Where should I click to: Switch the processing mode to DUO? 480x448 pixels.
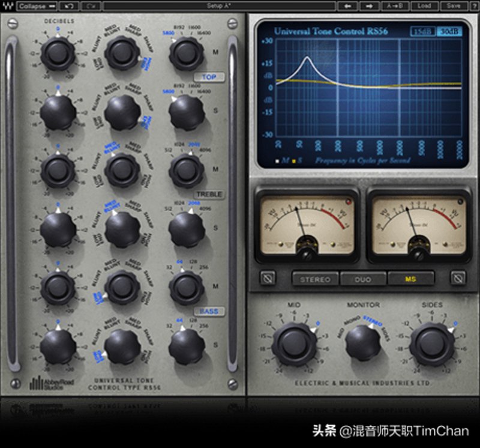pos(363,279)
